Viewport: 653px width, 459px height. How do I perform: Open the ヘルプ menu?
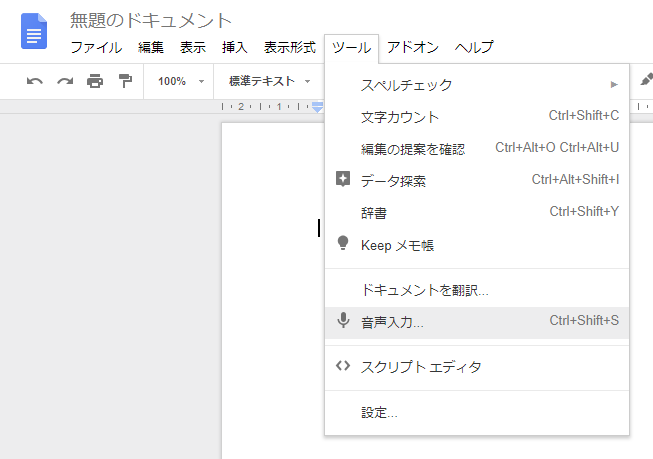(474, 47)
